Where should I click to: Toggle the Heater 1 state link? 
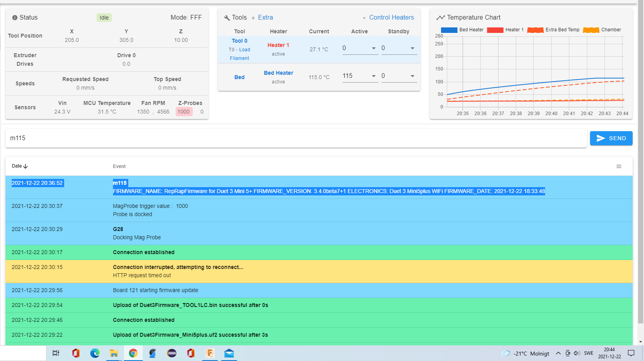point(278,45)
